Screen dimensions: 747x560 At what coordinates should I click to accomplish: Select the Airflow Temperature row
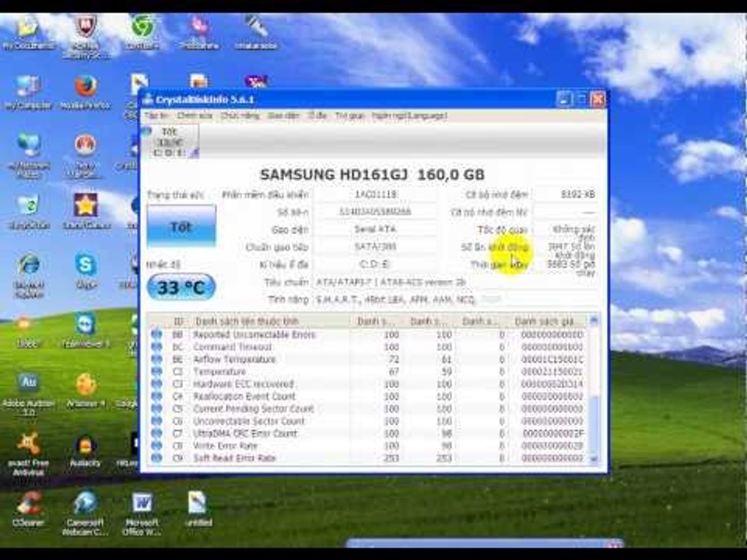[x=369, y=359]
